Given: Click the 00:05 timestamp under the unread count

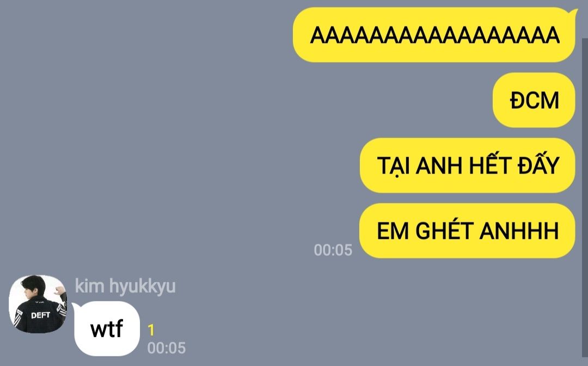Looking at the screenshot, I should [x=166, y=348].
